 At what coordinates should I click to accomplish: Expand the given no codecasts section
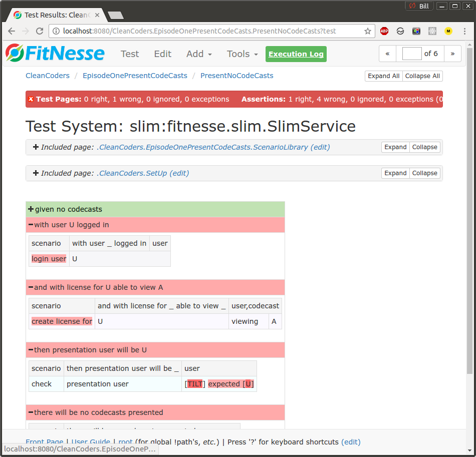click(31, 209)
